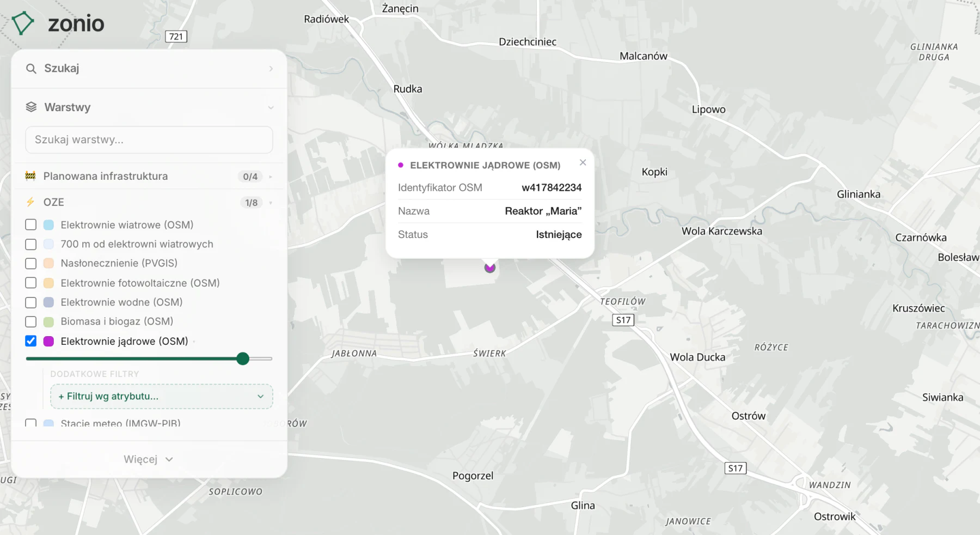The width and height of the screenshot is (980, 535).
Task: Close the Elektrownie jądrowe popup
Action: click(583, 162)
